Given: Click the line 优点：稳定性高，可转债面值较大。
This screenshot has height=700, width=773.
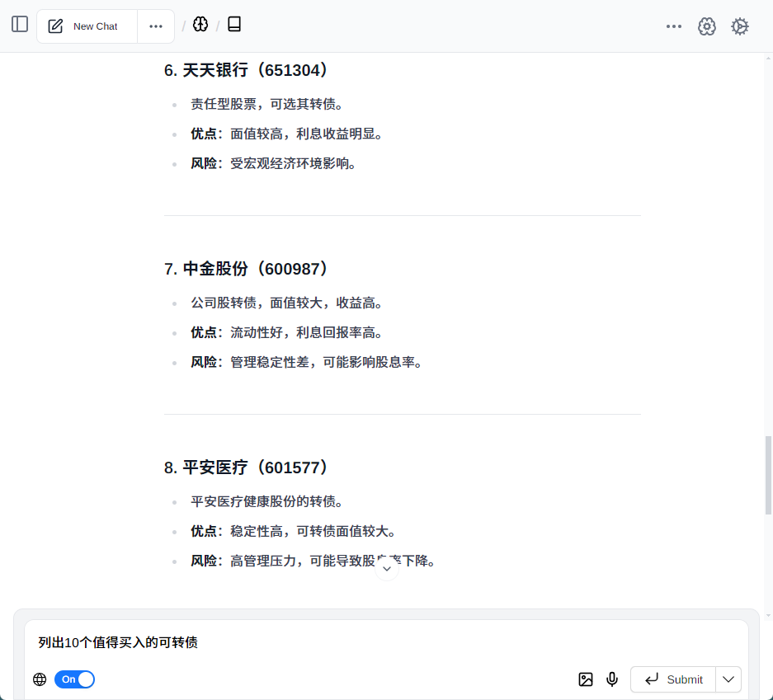Looking at the screenshot, I should (293, 531).
